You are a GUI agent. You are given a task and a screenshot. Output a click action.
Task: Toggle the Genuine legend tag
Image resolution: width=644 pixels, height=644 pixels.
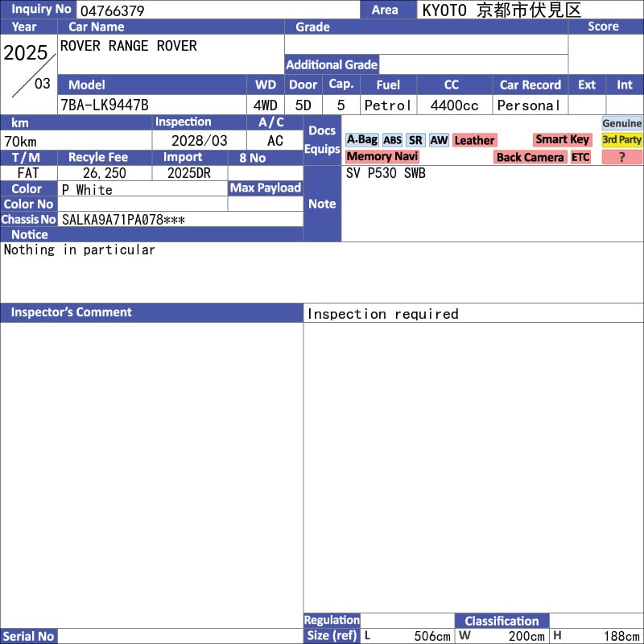click(x=622, y=123)
